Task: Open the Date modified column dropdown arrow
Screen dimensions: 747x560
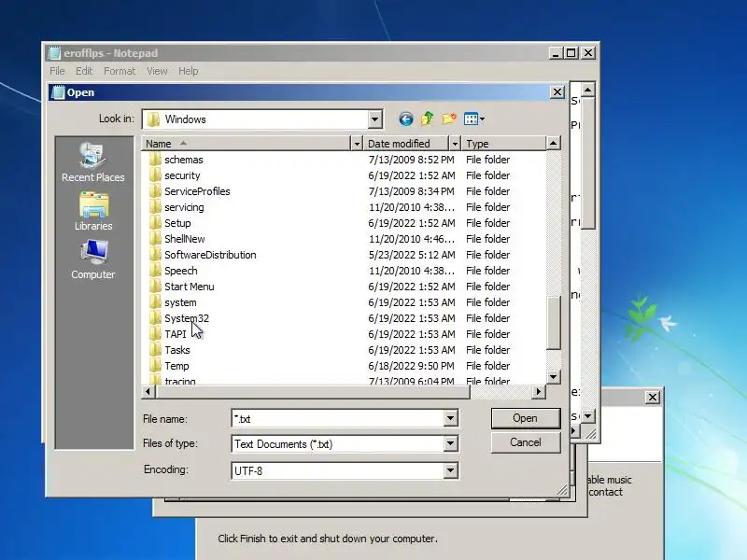Action: click(x=455, y=144)
